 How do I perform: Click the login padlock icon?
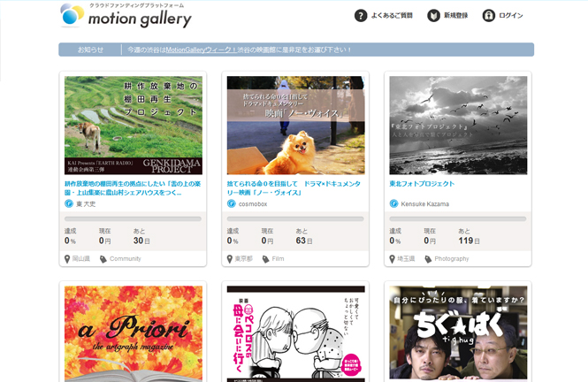click(x=487, y=15)
